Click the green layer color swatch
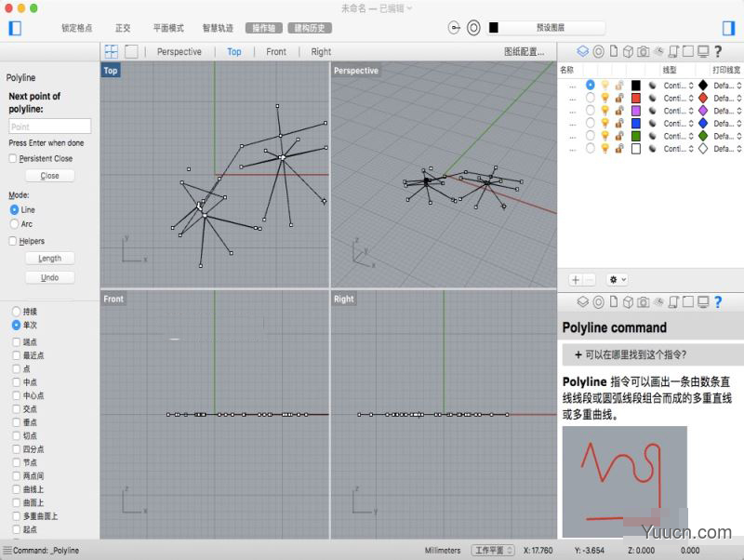The height and width of the screenshot is (560, 744). tap(636, 136)
